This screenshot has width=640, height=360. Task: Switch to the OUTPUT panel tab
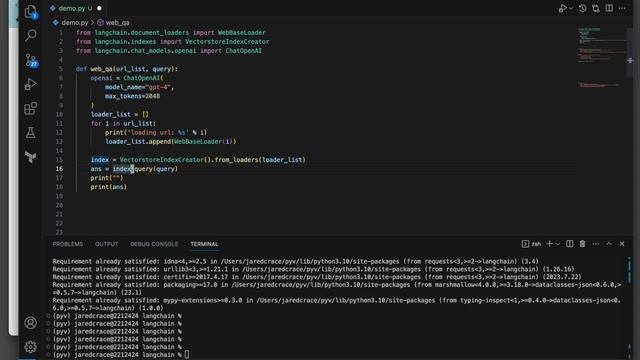[107, 244]
